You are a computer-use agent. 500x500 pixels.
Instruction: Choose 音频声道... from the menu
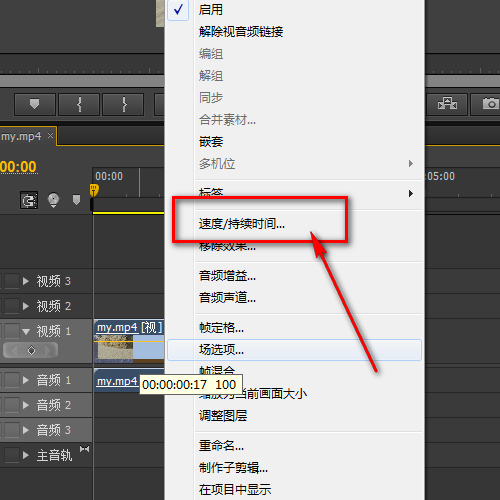tap(295, 297)
